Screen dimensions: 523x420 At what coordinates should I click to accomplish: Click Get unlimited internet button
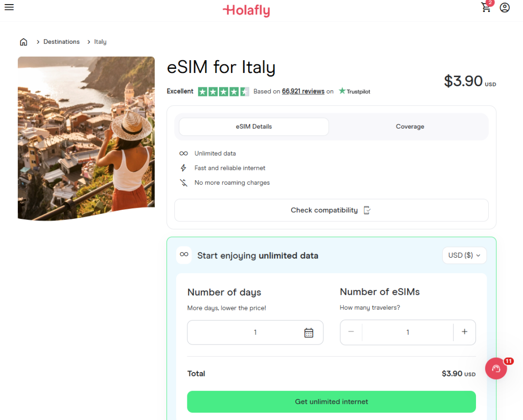tap(331, 402)
